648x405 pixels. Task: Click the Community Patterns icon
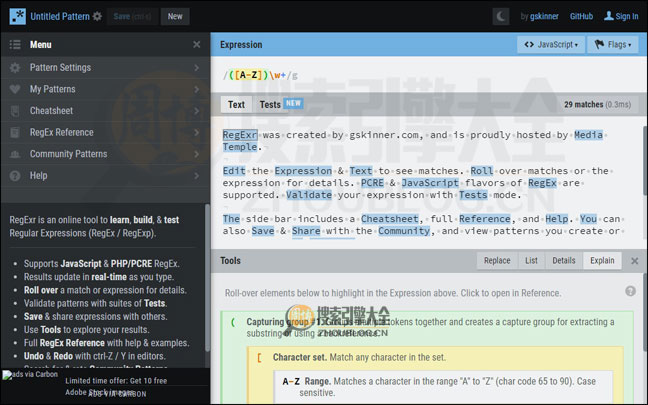(x=15, y=154)
